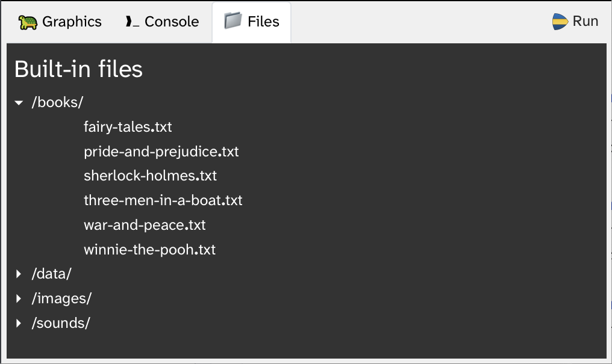Run the program with Run button
612x364 pixels.
(x=575, y=22)
